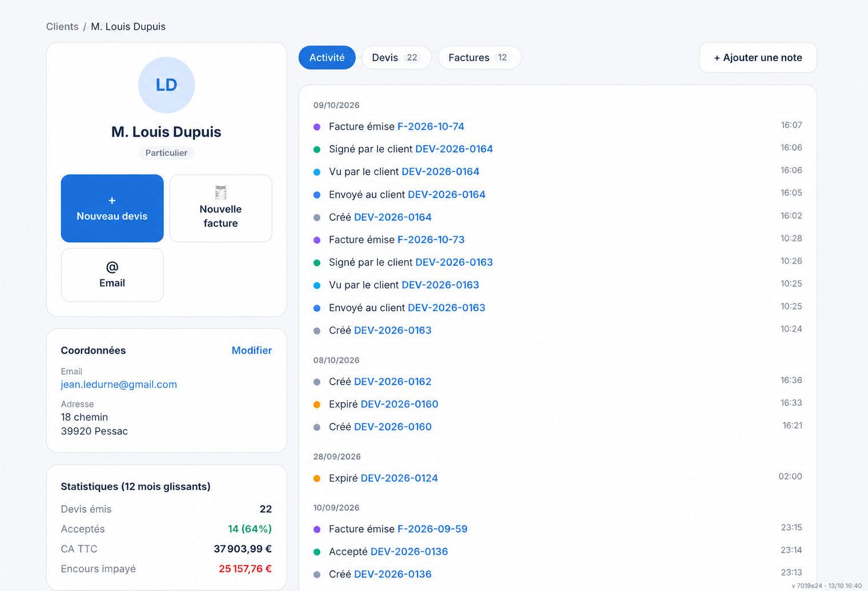The height and width of the screenshot is (591, 868).
Task: Open the created quote DEV-2026-0162
Action: coord(393,381)
